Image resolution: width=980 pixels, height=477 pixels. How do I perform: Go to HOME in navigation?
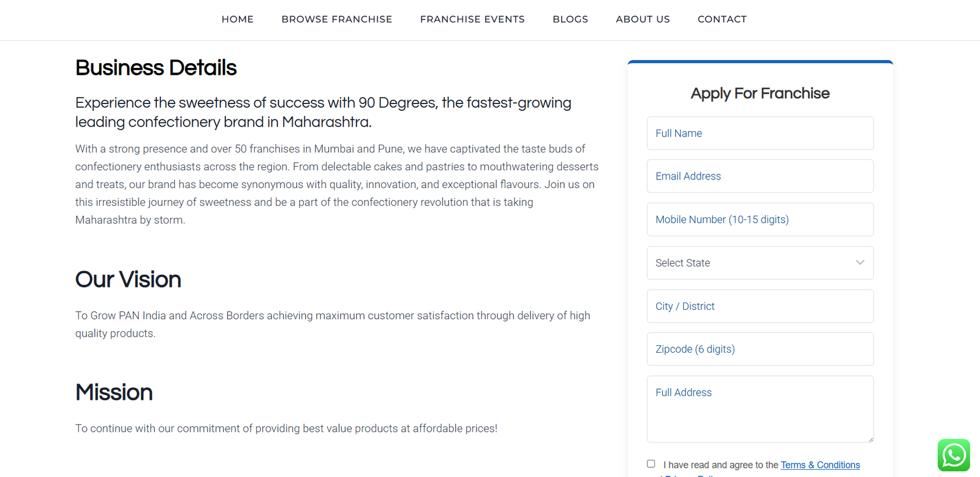238,20
